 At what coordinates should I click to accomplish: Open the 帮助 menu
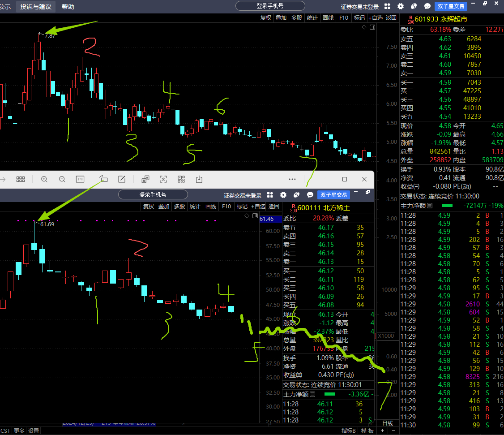pos(68,7)
